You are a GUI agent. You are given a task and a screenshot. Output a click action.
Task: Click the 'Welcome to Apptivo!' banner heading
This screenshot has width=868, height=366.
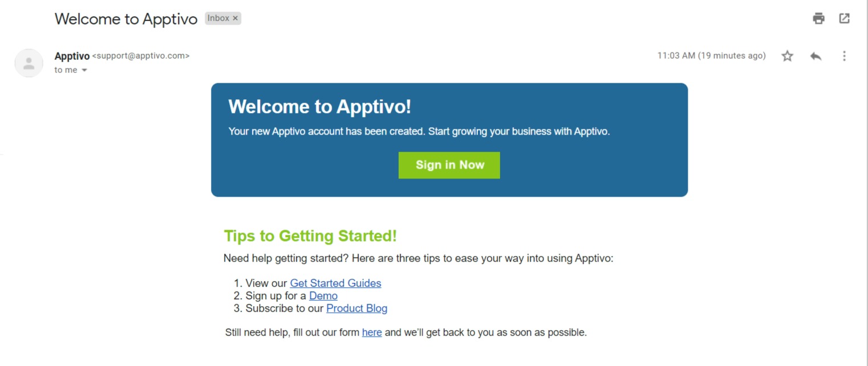319,107
